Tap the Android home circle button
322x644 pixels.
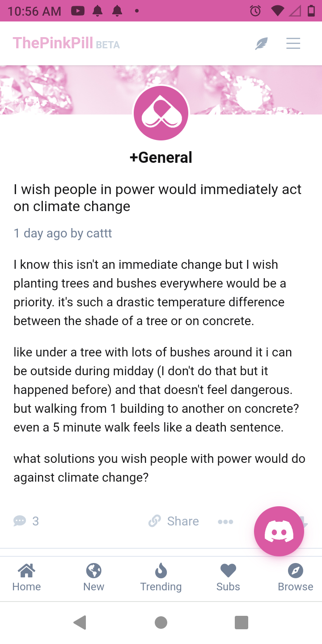pos(161,623)
